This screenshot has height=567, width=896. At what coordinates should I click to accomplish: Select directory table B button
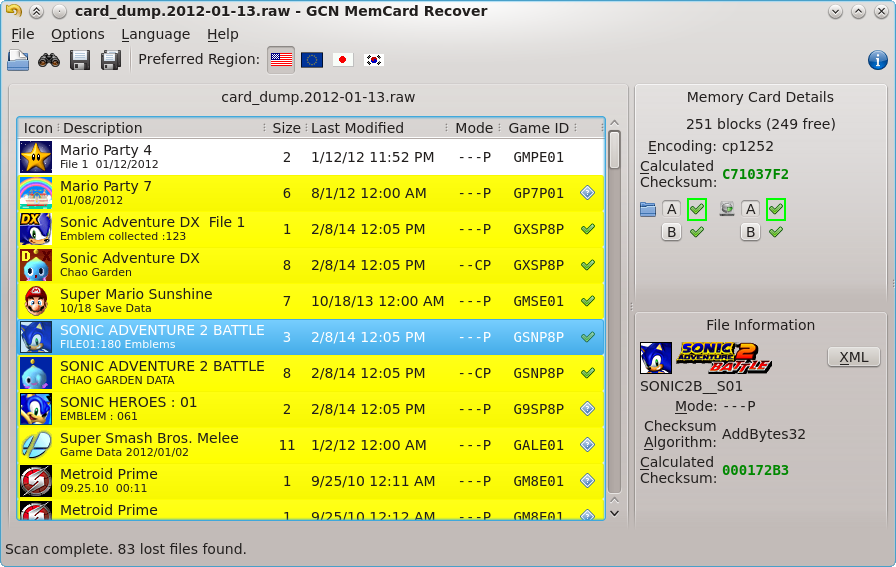click(671, 232)
